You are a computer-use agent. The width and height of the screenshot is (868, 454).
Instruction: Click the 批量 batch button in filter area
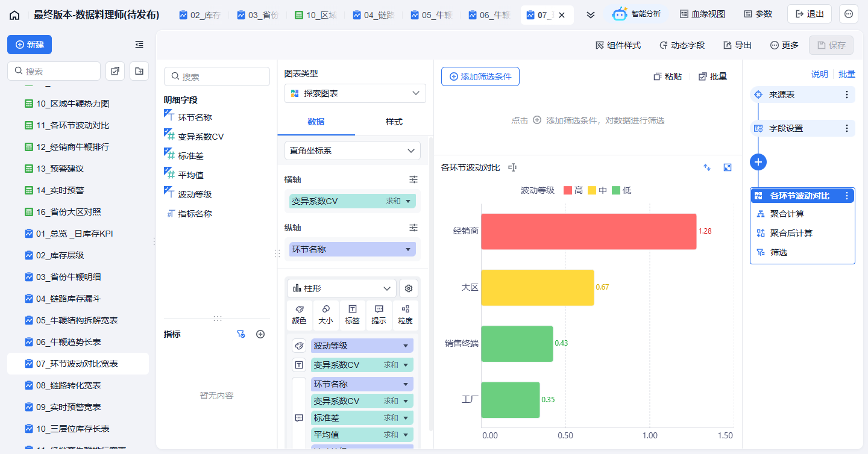coord(712,76)
